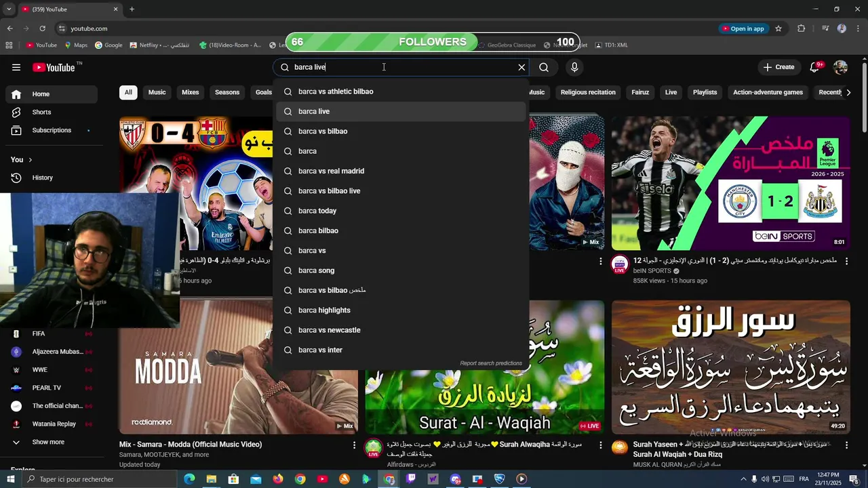Viewport: 868px width, 488px height.
Task: Open History in the sidebar
Action: click(52, 178)
